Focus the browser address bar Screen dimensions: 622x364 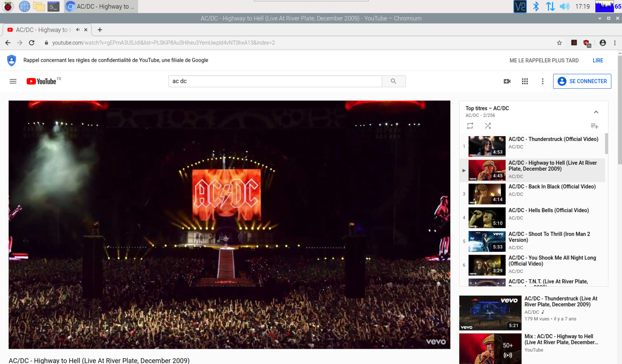click(x=298, y=43)
